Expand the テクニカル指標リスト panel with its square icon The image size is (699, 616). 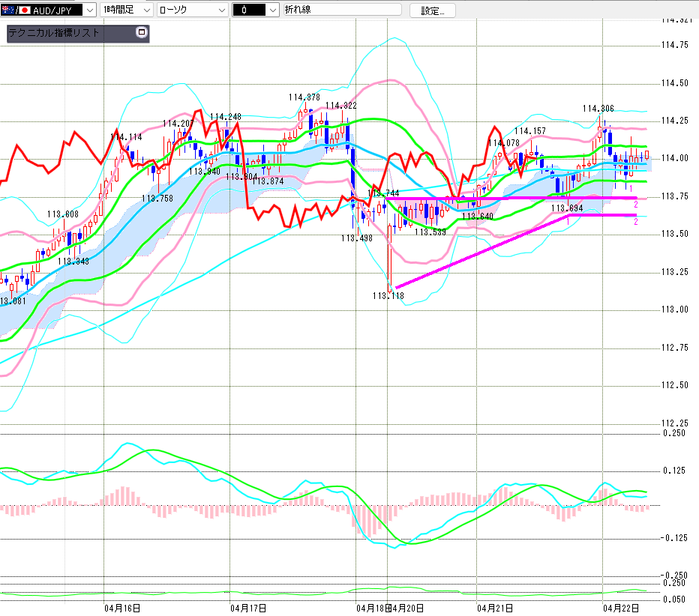[141, 33]
